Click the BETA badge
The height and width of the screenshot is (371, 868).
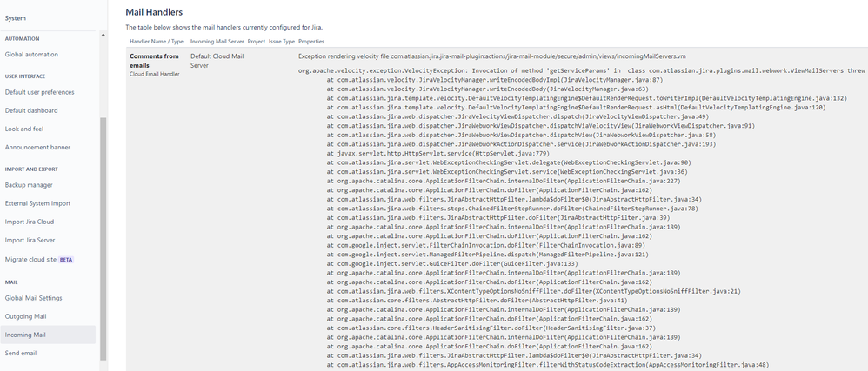[x=66, y=259]
